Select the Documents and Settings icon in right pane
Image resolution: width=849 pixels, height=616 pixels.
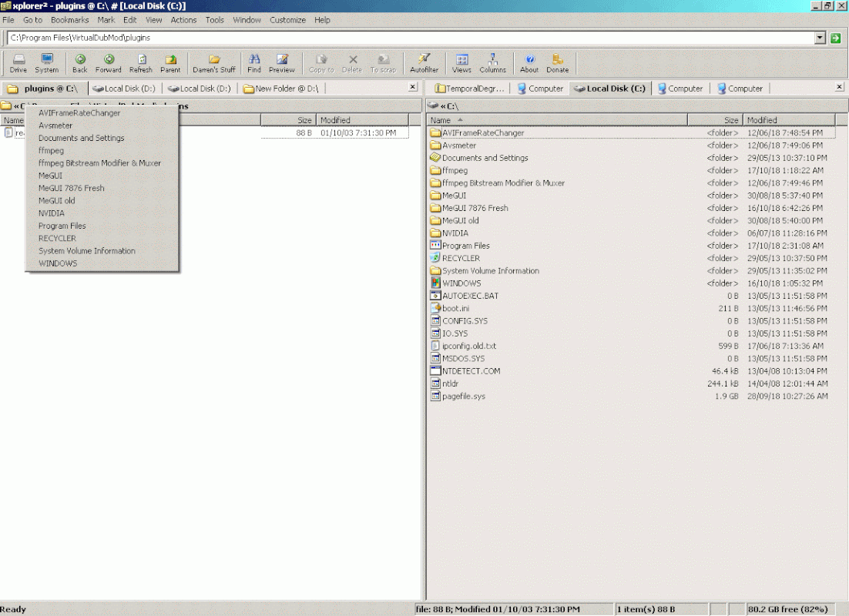[x=435, y=158]
